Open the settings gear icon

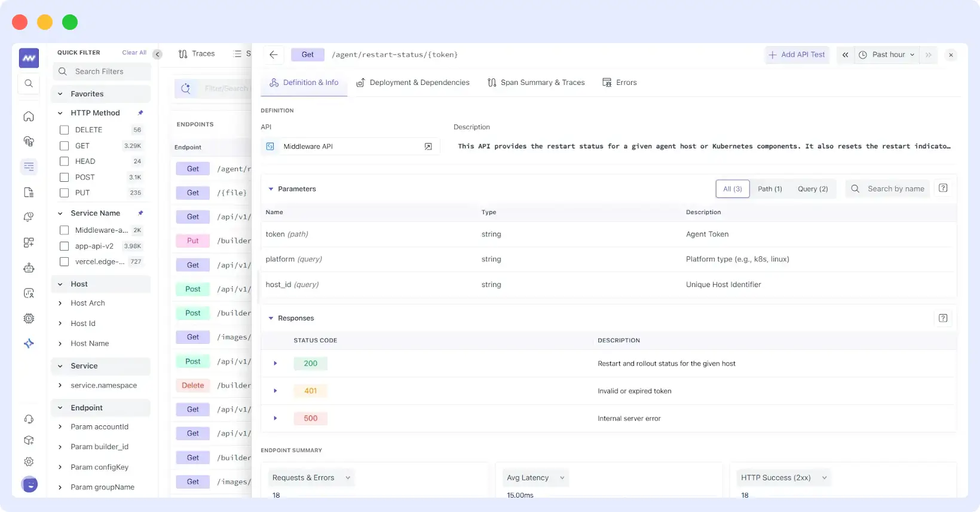coord(29,462)
